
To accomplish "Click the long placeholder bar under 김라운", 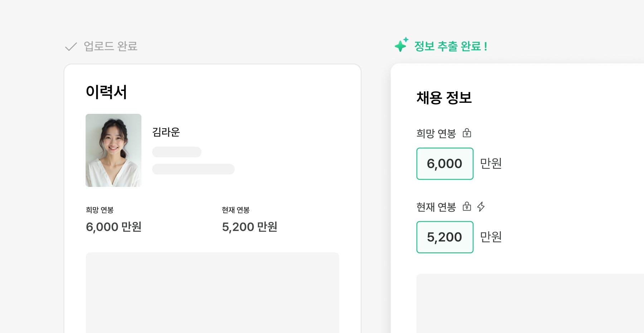I will pyautogui.click(x=193, y=169).
